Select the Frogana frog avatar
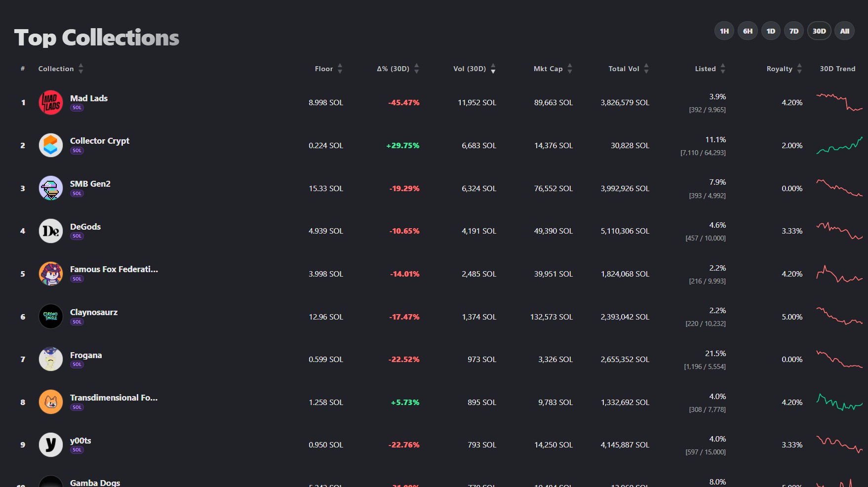 click(x=51, y=359)
